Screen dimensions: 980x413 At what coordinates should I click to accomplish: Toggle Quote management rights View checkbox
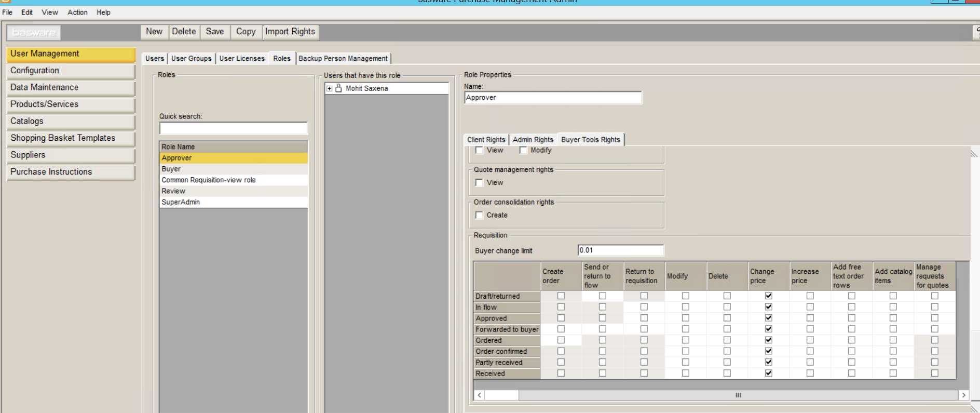[479, 183]
